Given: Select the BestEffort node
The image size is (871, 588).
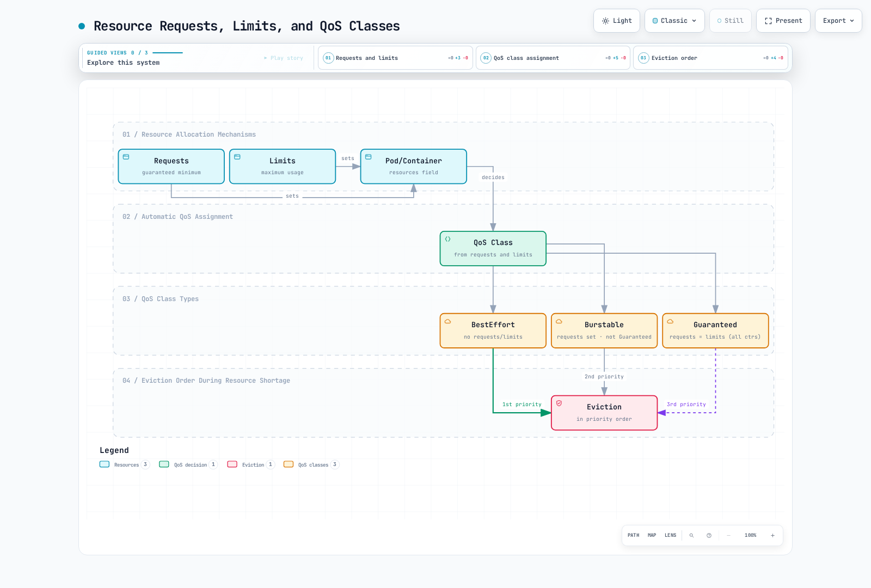Looking at the screenshot, I should 493,330.
